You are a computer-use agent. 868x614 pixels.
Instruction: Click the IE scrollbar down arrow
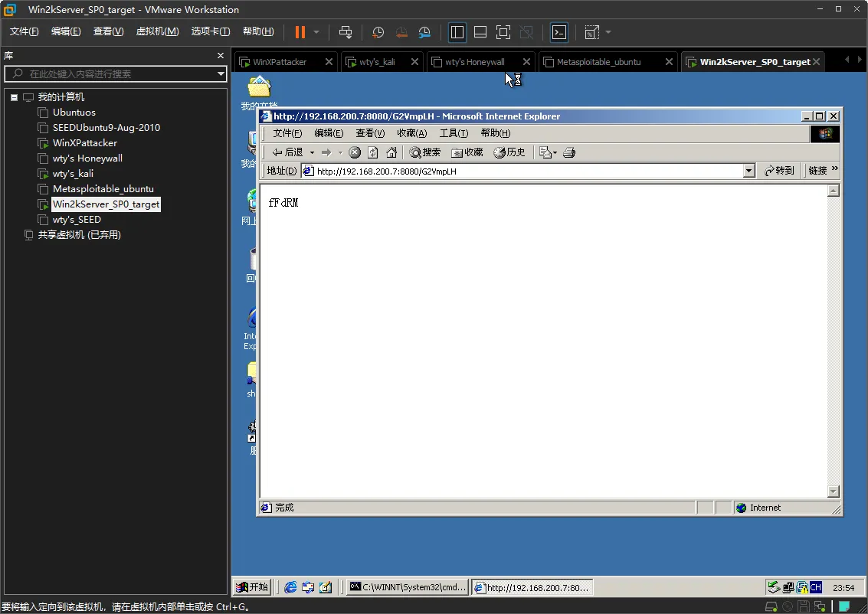(x=833, y=492)
